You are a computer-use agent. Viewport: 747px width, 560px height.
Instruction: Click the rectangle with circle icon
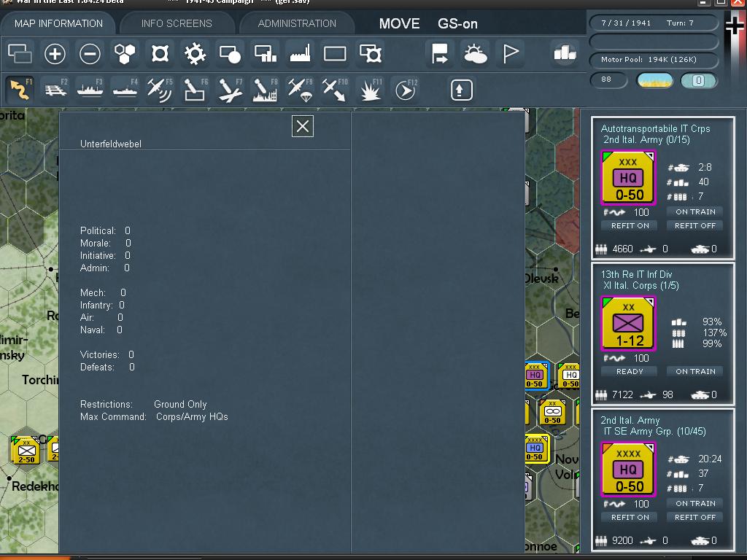click(x=230, y=53)
